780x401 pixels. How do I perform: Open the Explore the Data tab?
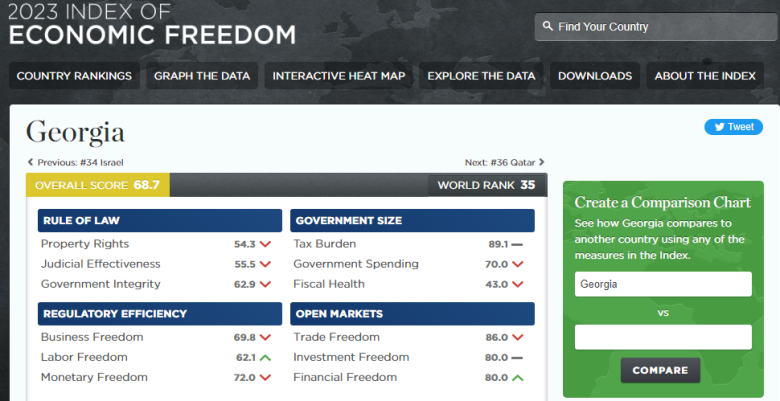(481, 76)
